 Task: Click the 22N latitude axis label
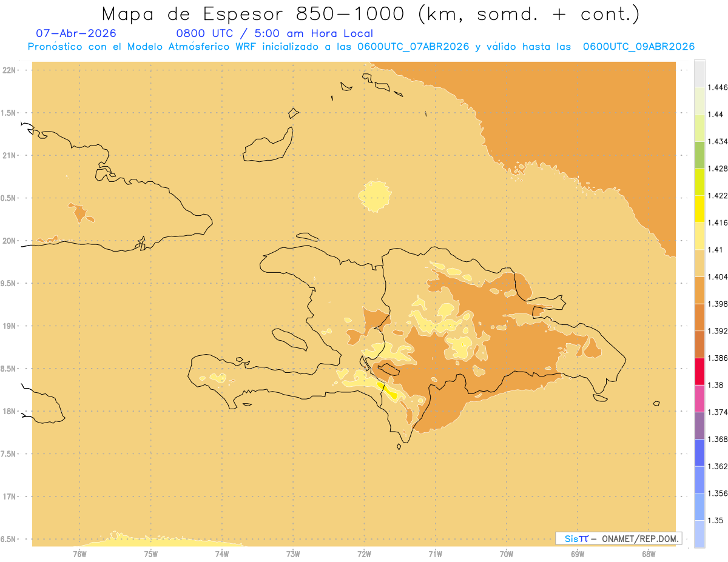(10, 70)
